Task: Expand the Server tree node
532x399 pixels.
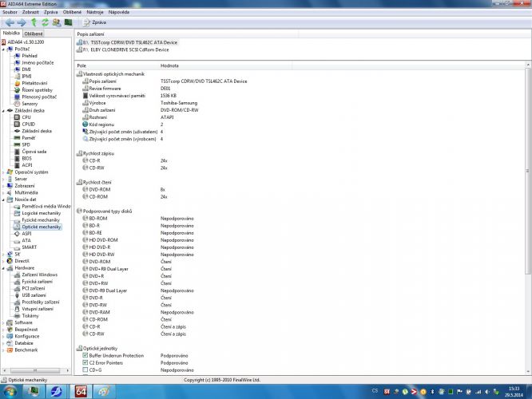Action: (3, 179)
